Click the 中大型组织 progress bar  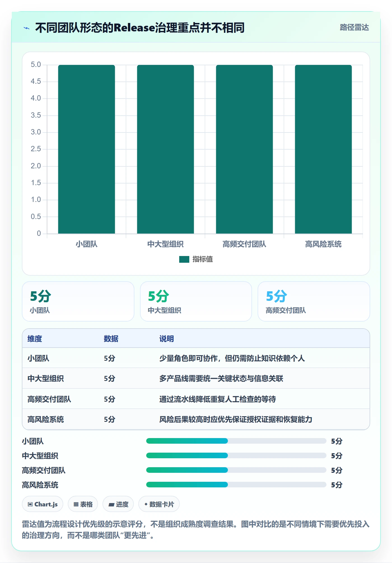click(236, 455)
